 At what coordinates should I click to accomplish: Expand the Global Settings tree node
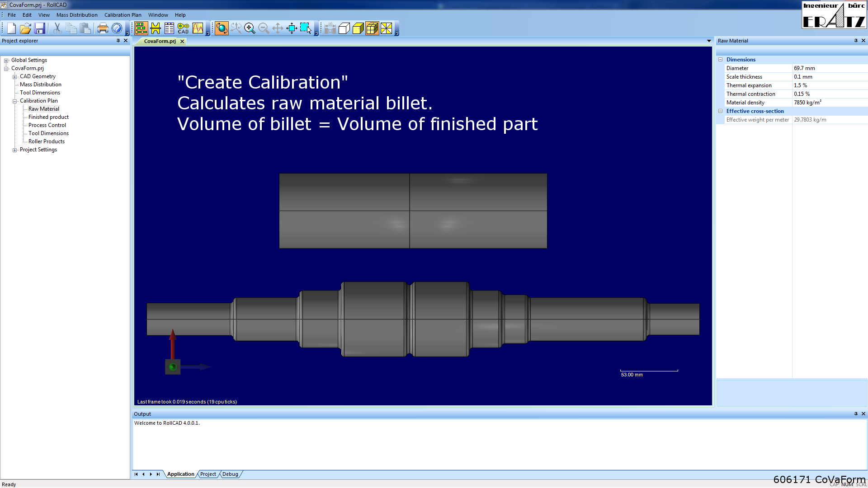(6, 61)
